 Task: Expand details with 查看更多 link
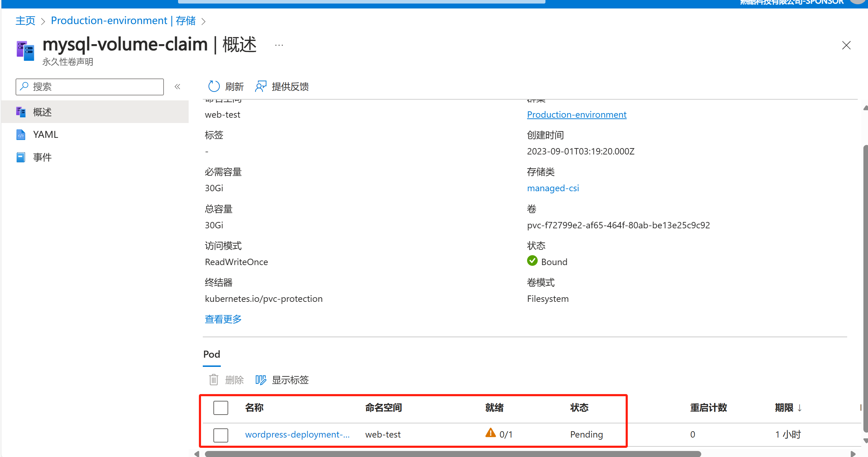coord(223,319)
